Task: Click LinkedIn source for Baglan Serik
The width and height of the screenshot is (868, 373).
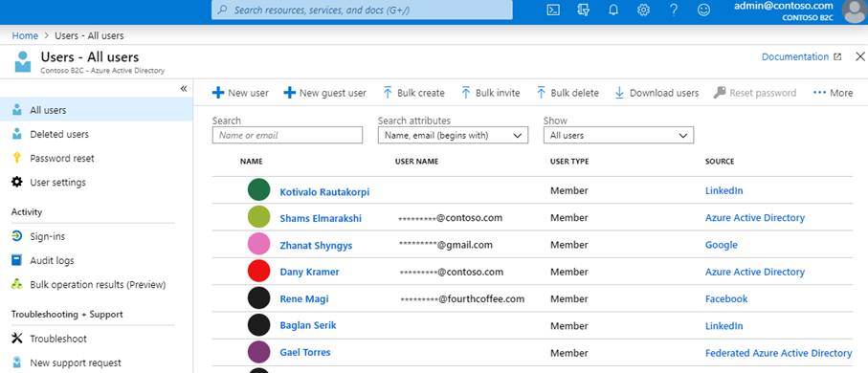Action: click(724, 326)
